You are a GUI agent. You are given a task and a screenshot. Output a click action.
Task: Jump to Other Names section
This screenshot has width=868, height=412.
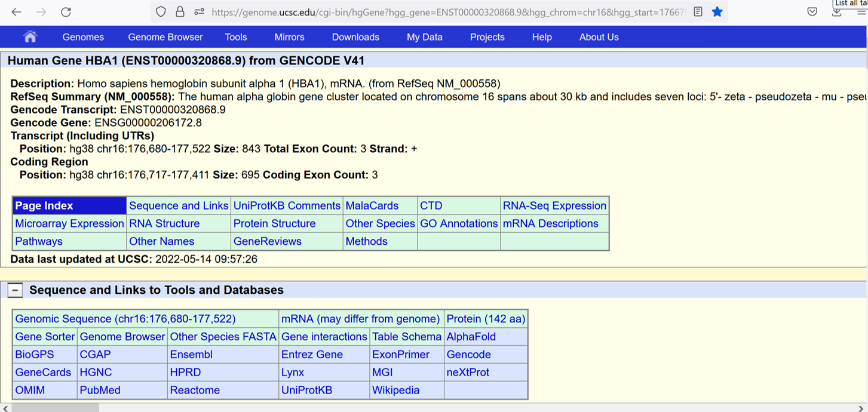coord(162,241)
